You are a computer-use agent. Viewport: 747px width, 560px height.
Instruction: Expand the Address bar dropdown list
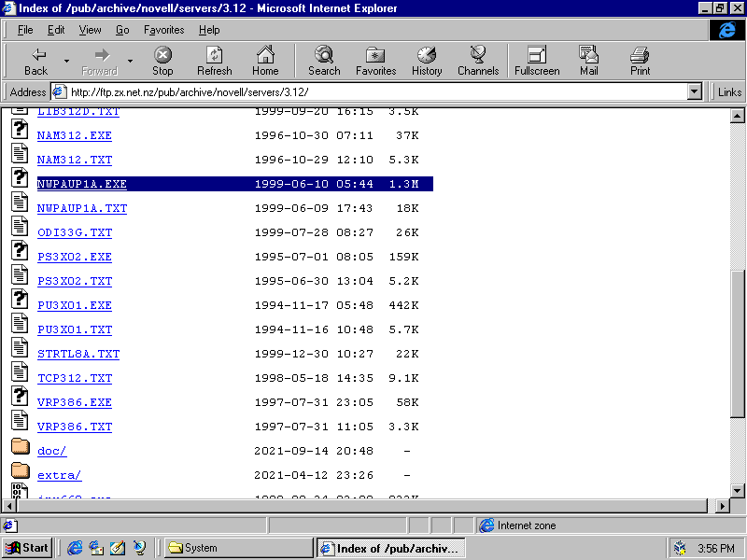click(x=695, y=91)
